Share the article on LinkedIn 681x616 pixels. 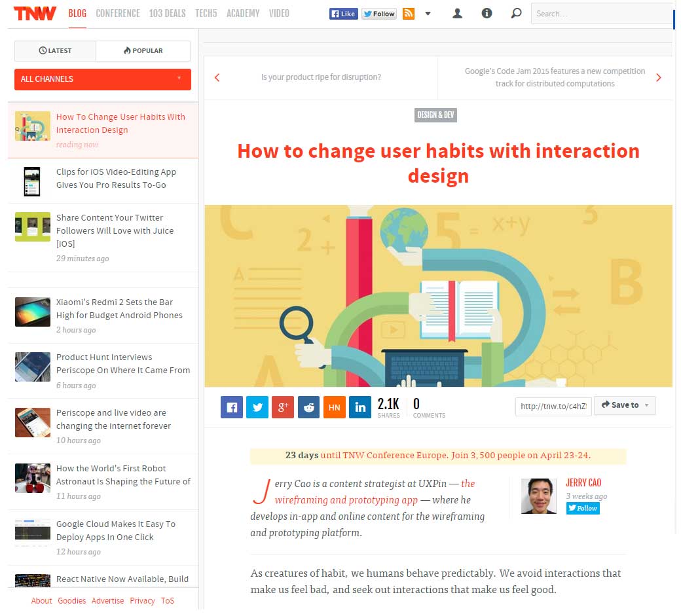(359, 407)
